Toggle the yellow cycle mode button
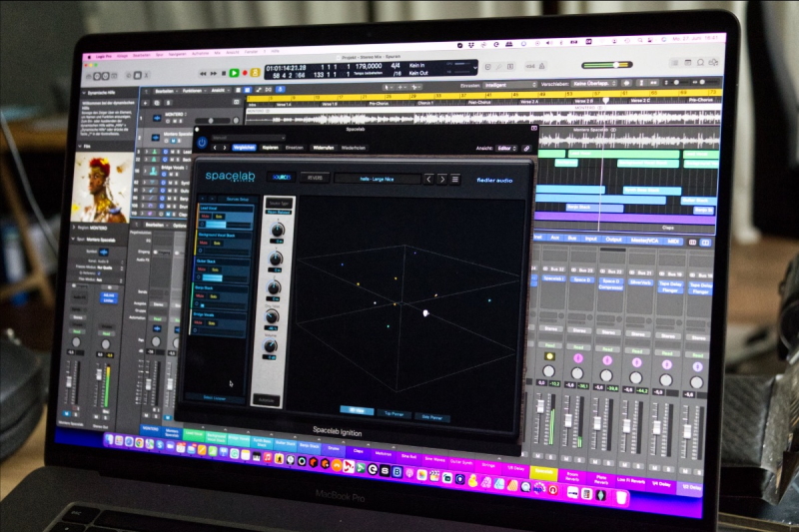The height and width of the screenshot is (532, 799). tap(255, 73)
